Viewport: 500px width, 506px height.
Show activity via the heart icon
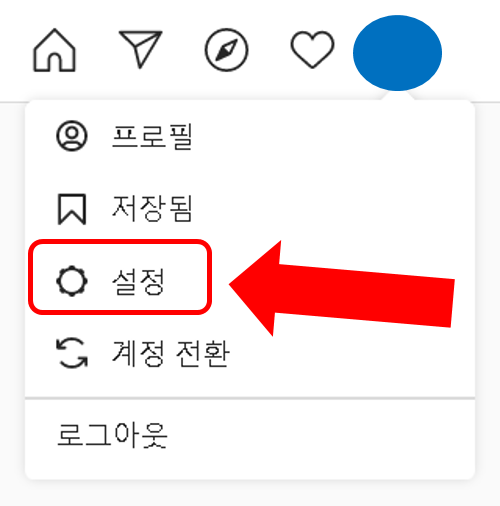coord(312,49)
